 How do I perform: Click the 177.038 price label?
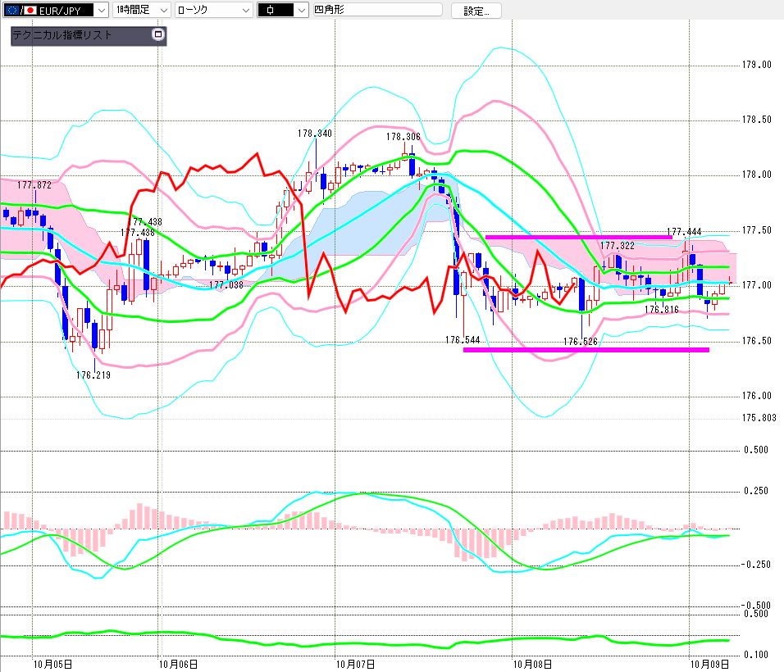pos(226,285)
